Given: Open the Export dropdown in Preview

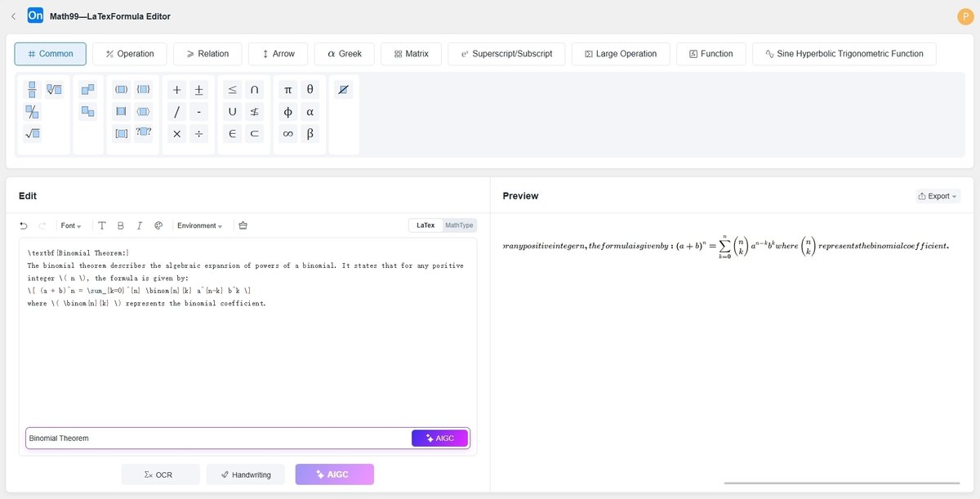Looking at the screenshot, I should coord(936,196).
